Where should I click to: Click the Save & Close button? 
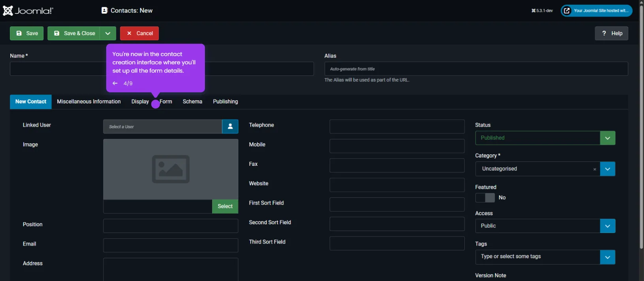coord(74,34)
